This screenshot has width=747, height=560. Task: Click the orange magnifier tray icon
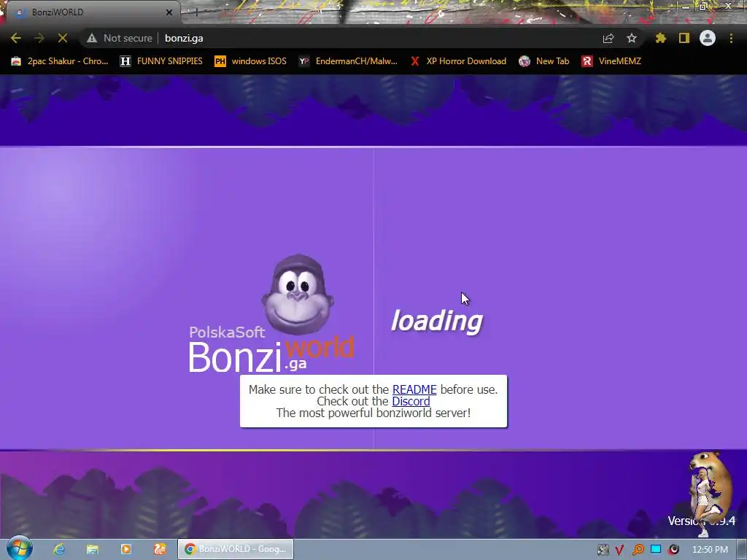coord(638,550)
